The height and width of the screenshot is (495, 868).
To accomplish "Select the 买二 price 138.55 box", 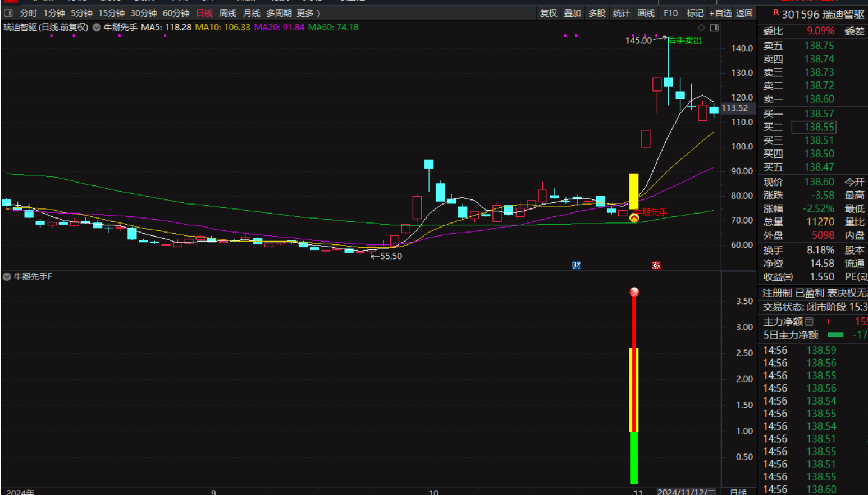I will coord(814,127).
